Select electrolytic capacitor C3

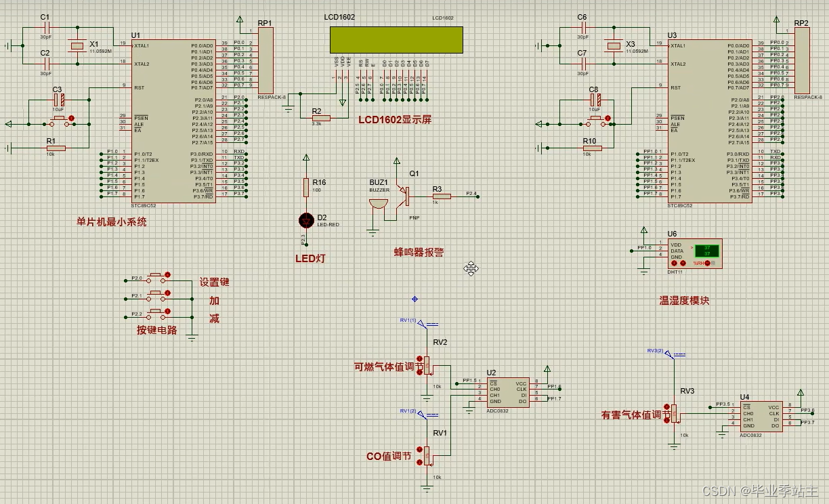point(58,100)
